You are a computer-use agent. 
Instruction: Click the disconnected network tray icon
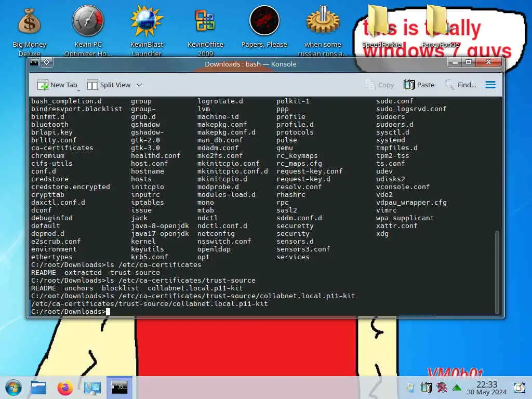[x=442, y=388]
